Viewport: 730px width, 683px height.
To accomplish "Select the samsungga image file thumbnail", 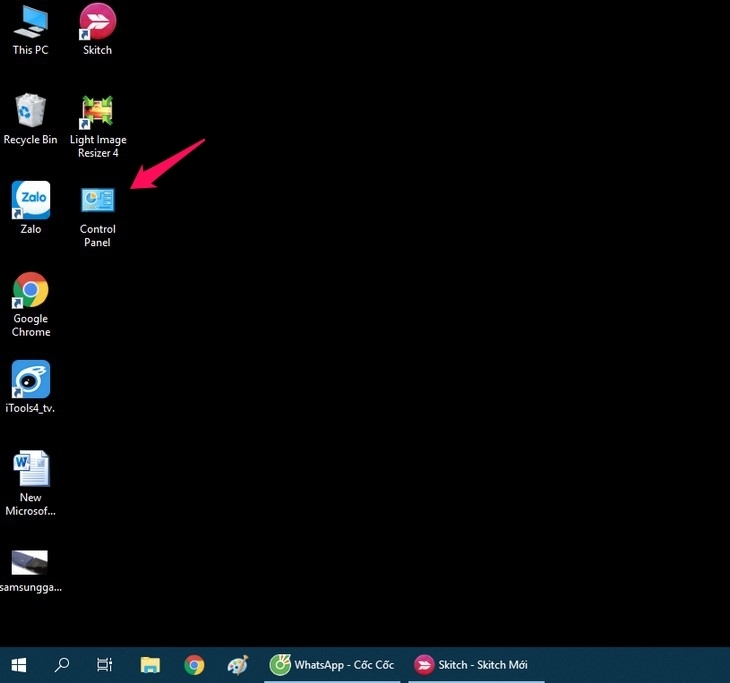I will 30,562.
